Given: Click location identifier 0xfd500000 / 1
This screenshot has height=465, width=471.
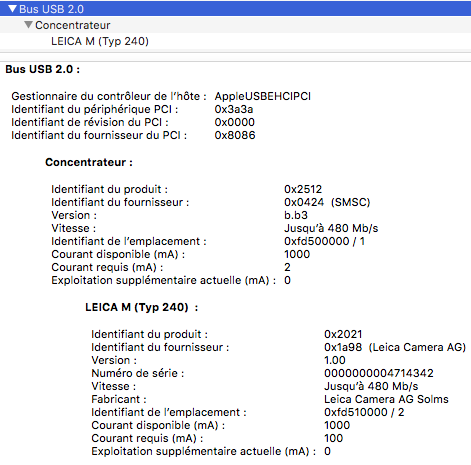Looking at the screenshot, I should (325, 241).
